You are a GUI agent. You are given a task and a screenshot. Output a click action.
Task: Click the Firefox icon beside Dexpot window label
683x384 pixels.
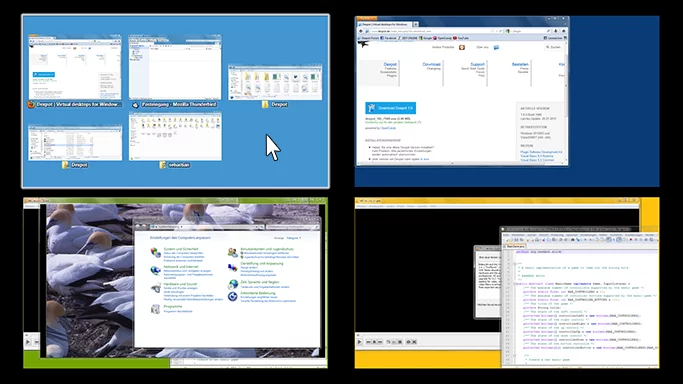coord(30,104)
